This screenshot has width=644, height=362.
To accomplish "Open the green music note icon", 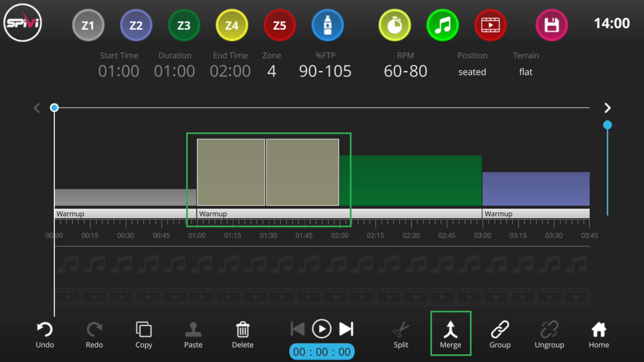I will coord(442,25).
